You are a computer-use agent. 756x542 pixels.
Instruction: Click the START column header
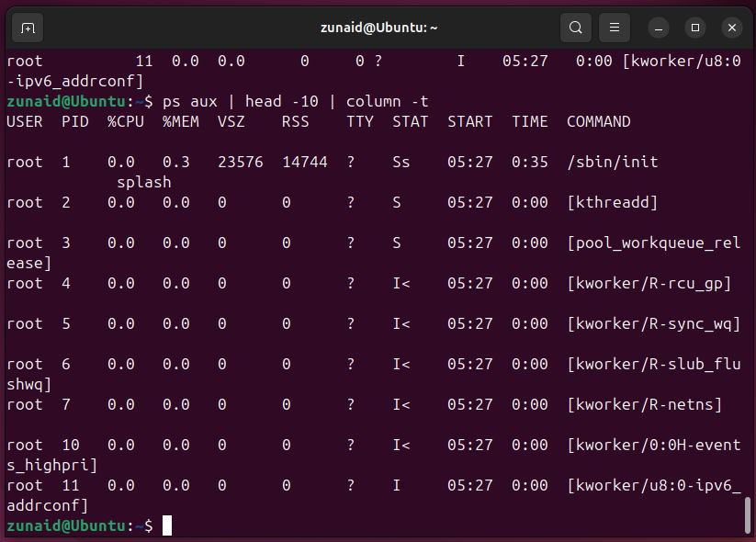click(x=469, y=121)
